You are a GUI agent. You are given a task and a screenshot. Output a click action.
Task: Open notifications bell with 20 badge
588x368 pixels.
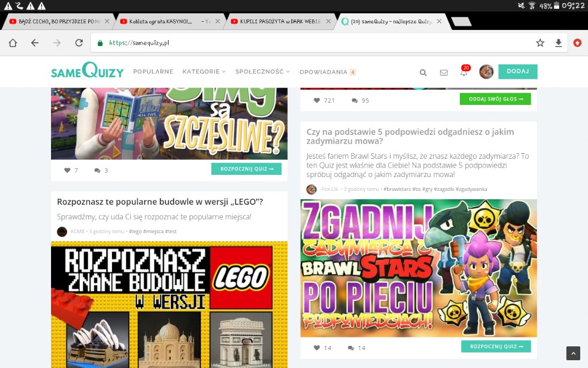point(464,72)
